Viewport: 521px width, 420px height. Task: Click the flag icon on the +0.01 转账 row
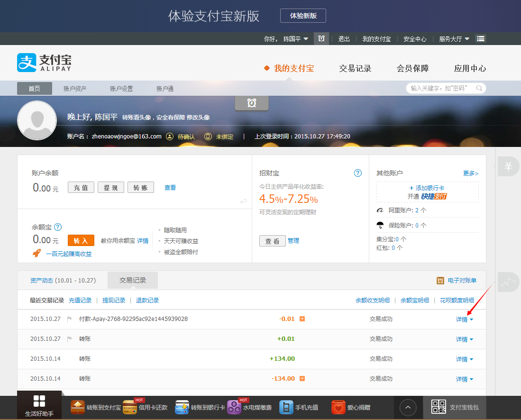tap(69, 339)
